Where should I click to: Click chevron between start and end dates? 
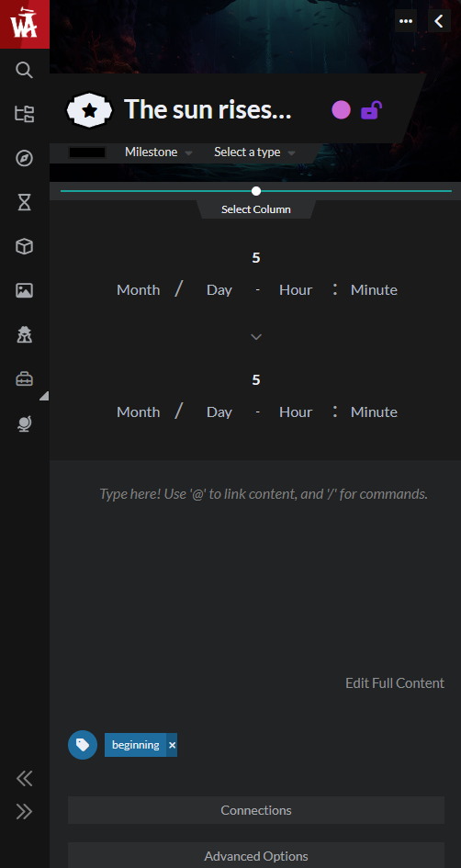point(255,336)
